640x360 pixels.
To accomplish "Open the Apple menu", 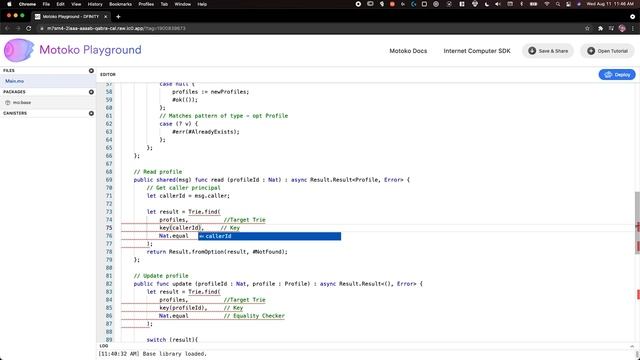I will click(x=9, y=4).
